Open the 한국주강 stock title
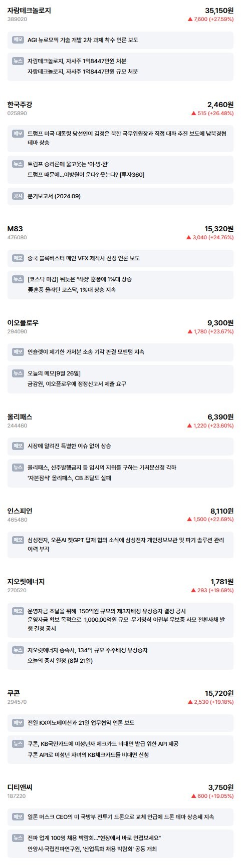This screenshot has width=241, height=868. [x=20, y=104]
